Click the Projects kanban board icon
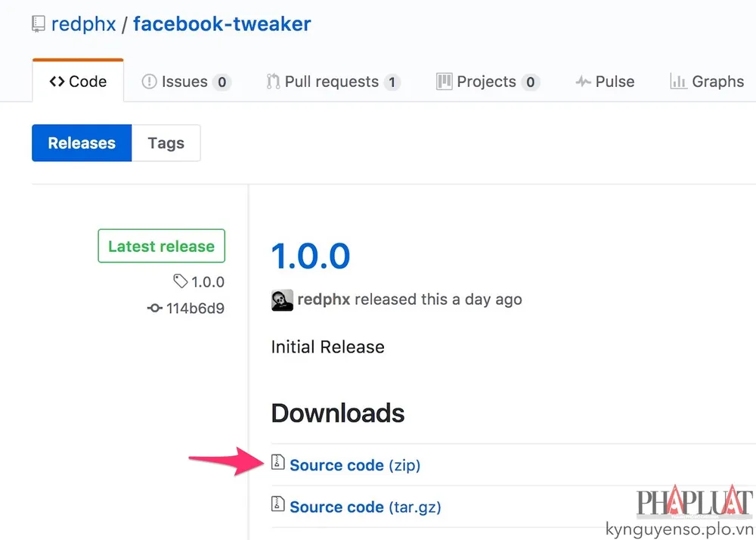 pos(443,81)
